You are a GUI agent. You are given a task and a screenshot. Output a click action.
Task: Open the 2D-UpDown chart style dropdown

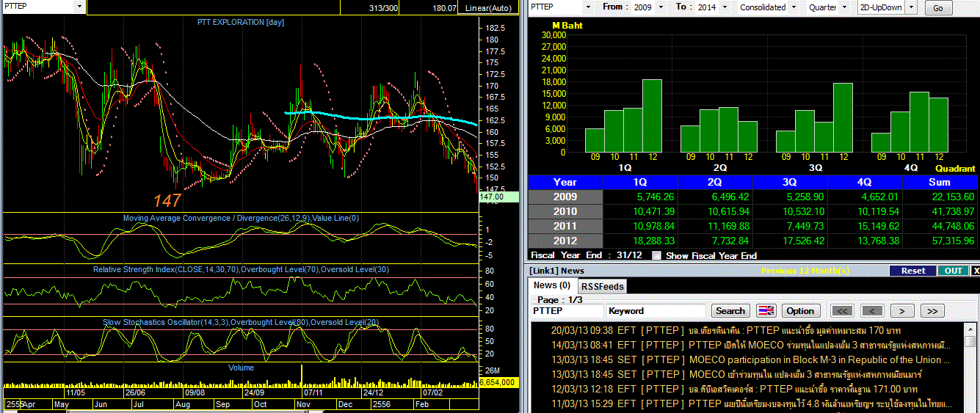pyautogui.click(x=912, y=7)
